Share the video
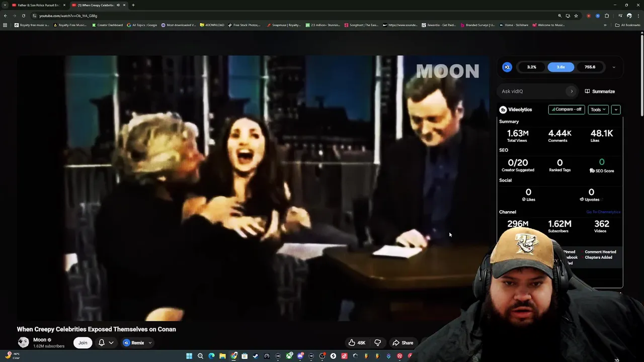Screen dimensions: 644x362 (x=403, y=343)
